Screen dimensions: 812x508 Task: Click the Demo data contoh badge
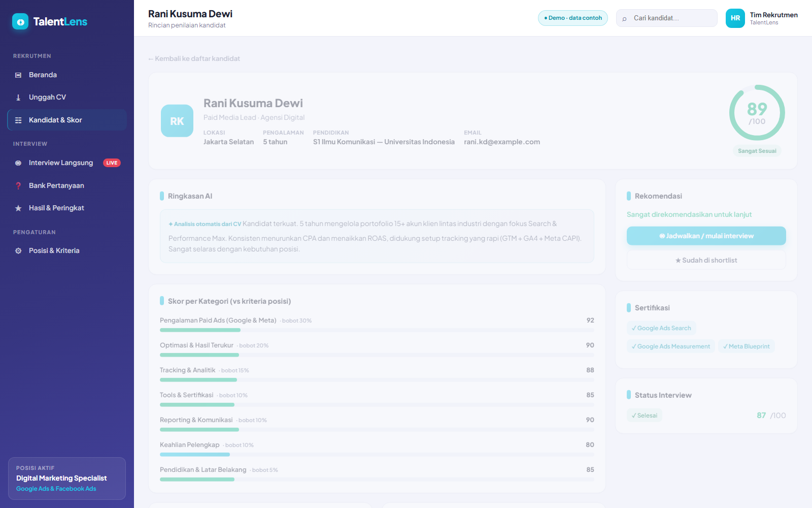pos(573,18)
